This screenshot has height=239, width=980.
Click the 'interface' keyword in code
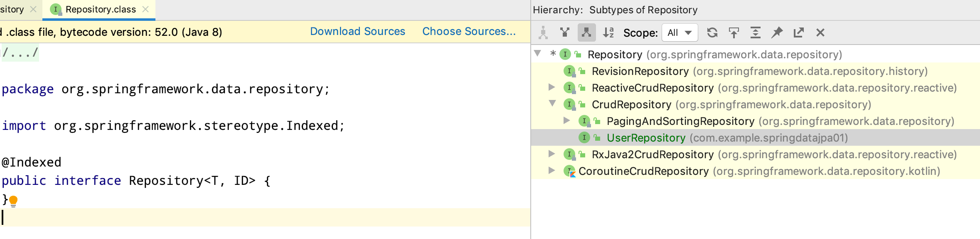point(88,181)
